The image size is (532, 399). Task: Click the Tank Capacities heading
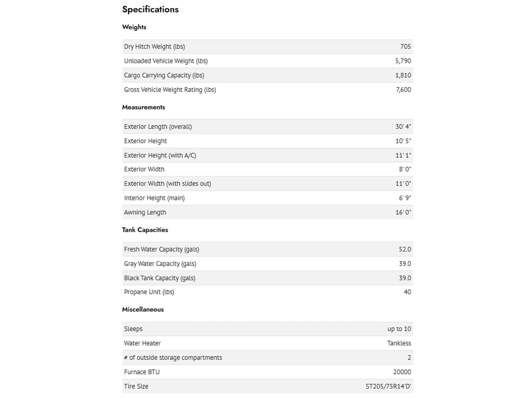pos(145,230)
